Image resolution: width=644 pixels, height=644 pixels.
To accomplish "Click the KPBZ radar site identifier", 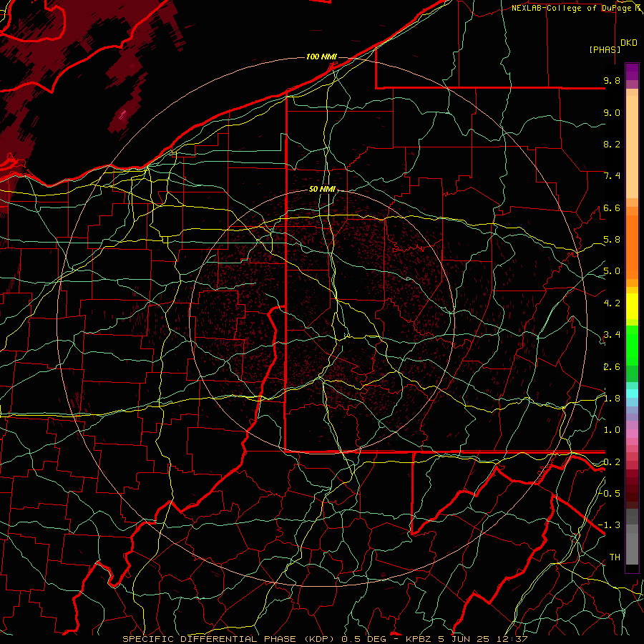I will coord(420,639).
